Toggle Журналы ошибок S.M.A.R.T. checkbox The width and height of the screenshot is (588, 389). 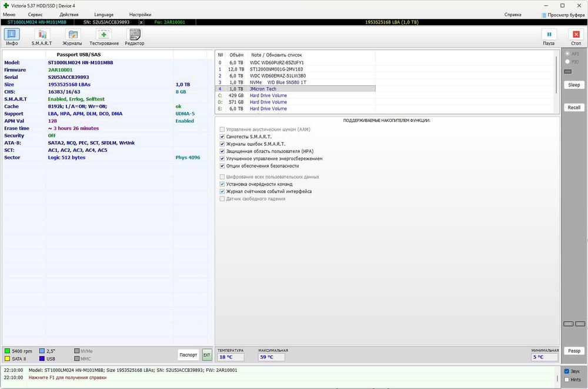click(x=222, y=144)
